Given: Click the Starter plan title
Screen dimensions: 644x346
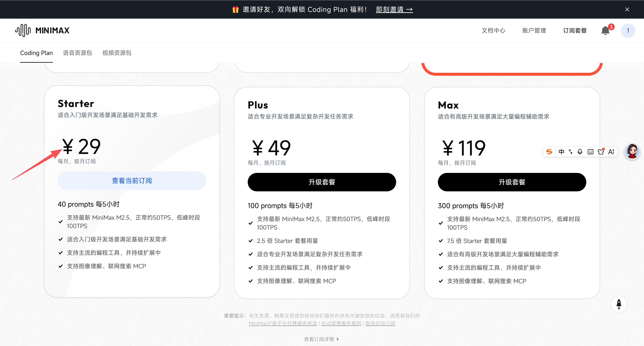Looking at the screenshot, I should tap(76, 103).
